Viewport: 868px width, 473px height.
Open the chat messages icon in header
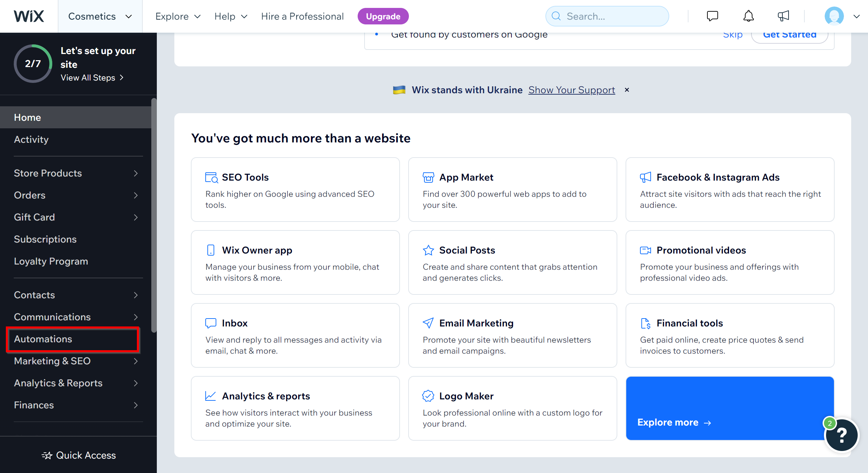[x=712, y=16]
